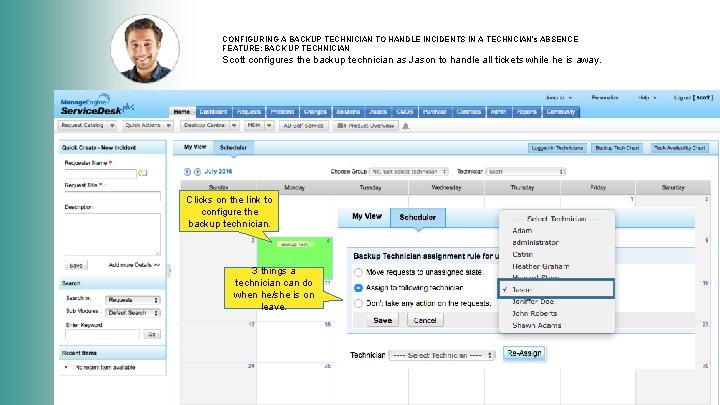Open the Solutions tab
The height and width of the screenshot is (405, 720).
click(348, 112)
